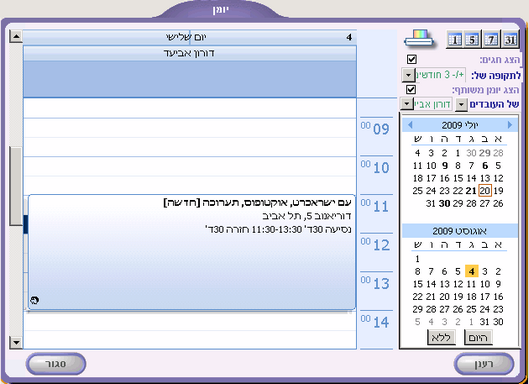Switch to the 31-day month view icon
529x384 pixels.
[x=510, y=40]
